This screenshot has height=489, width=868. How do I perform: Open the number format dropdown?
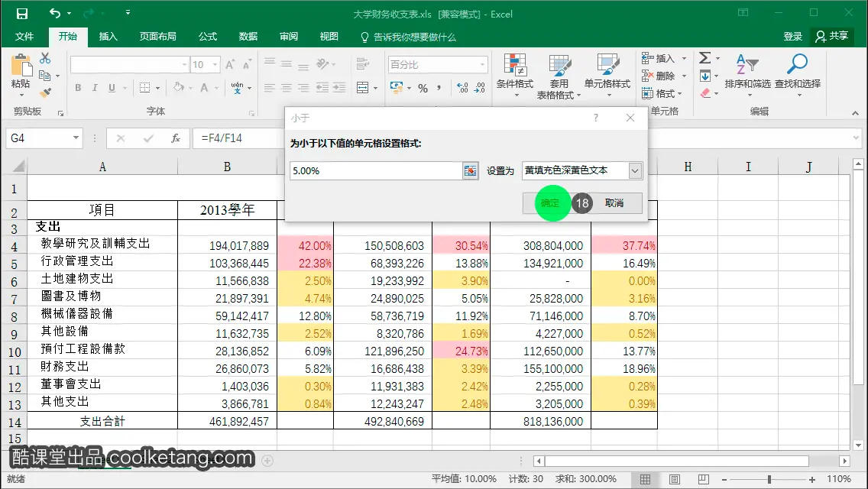click(482, 65)
